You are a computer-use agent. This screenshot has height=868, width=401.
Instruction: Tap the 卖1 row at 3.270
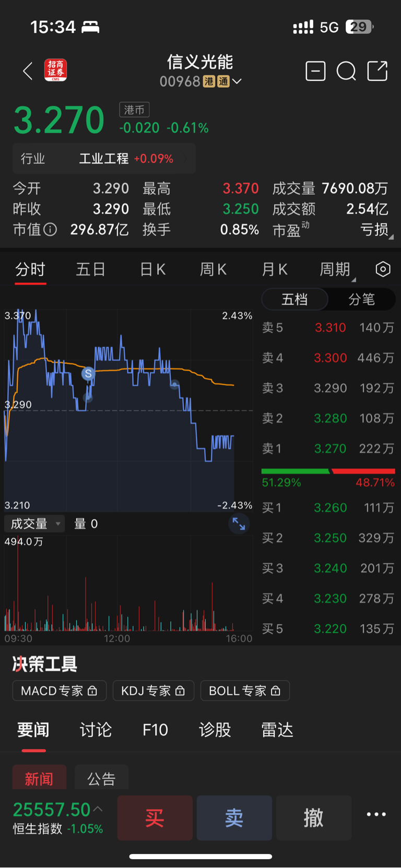click(328, 448)
